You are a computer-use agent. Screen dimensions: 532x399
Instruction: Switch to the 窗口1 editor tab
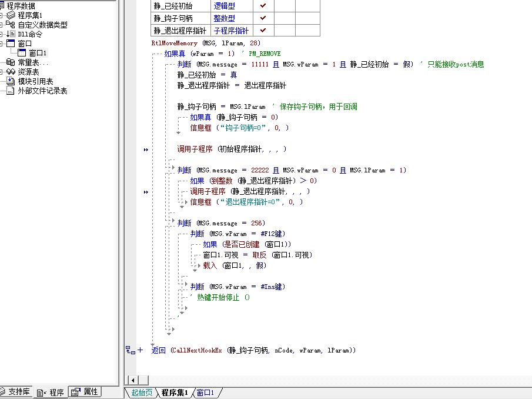point(205,393)
